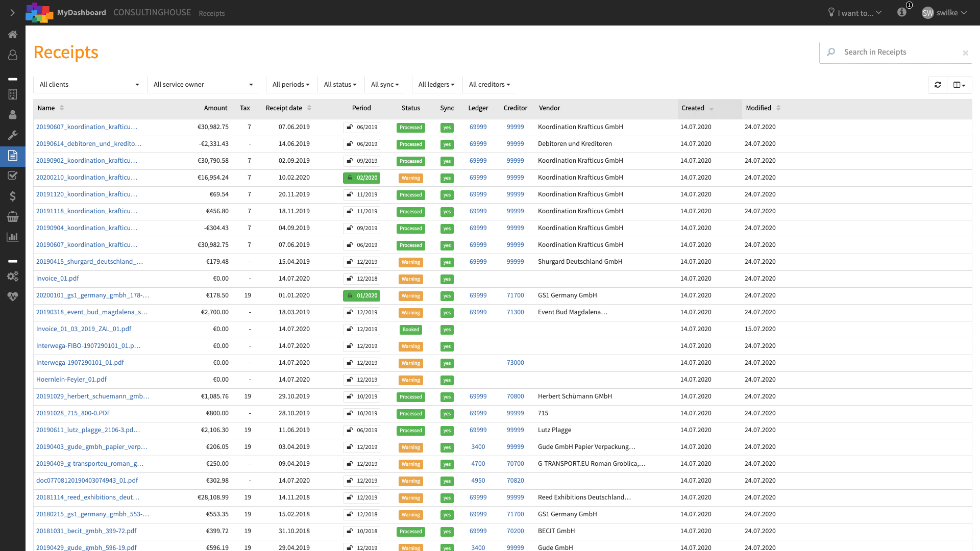The height and width of the screenshot is (551, 980).
Task: Toggle the columns view selector button
Action: point(960,85)
